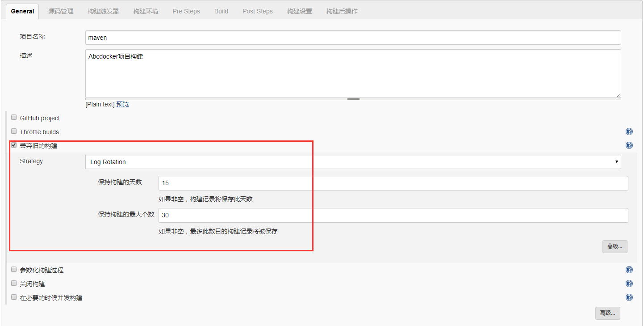Enable the 参数化构建过程 checkbox
The height and width of the screenshot is (326, 644).
tap(14, 270)
